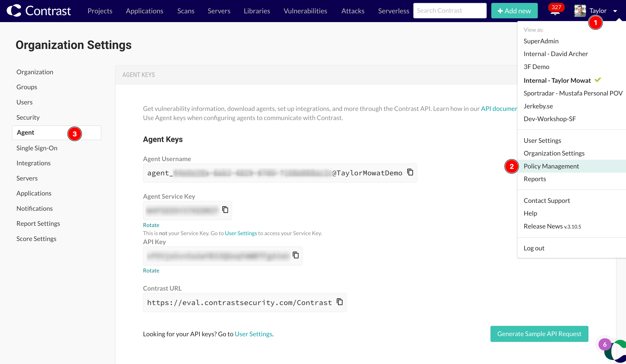This screenshot has height=364, width=626.
Task: Copy the Contrast URL
Action: (x=339, y=302)
